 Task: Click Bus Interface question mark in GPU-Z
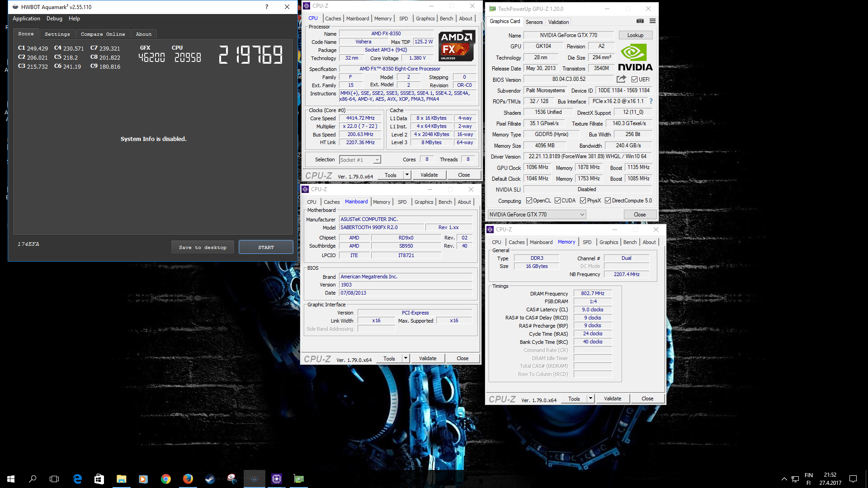(651, 101)
